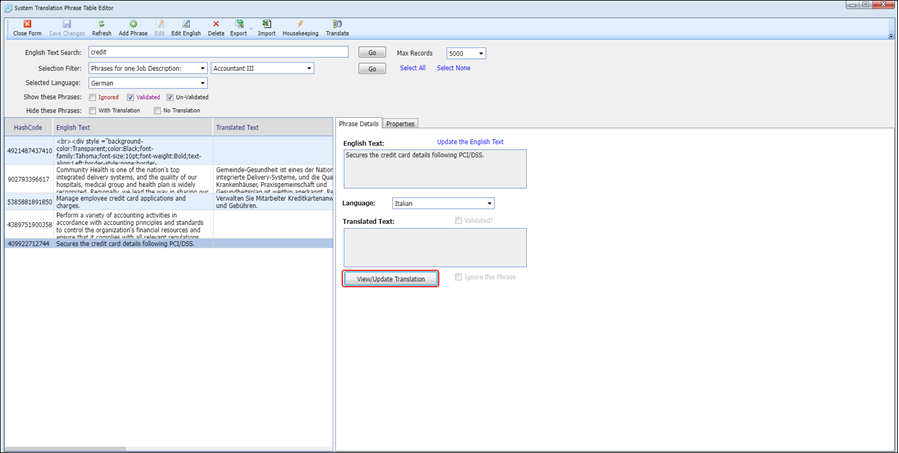Click the English Text Search field
The width and height of the screenshot is (899, 453).
click(x=218, y=52)
